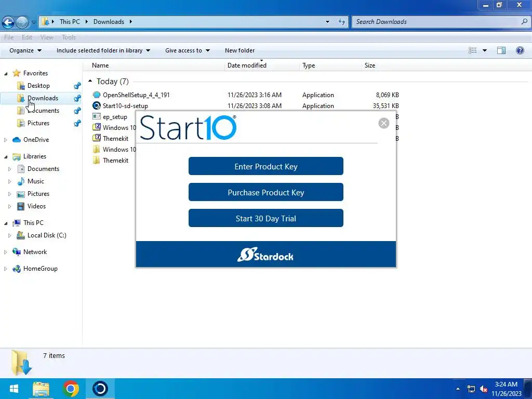Sort by Date modified column
This screenshot has height=399, width=532.
click(247, 65)
